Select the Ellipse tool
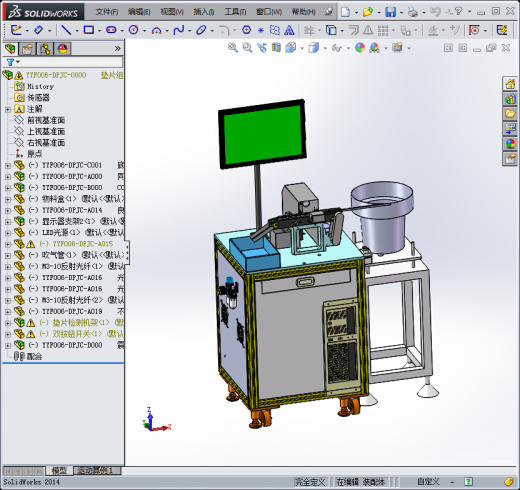Screen dimensions: 520x490 [x=201, y=30]
